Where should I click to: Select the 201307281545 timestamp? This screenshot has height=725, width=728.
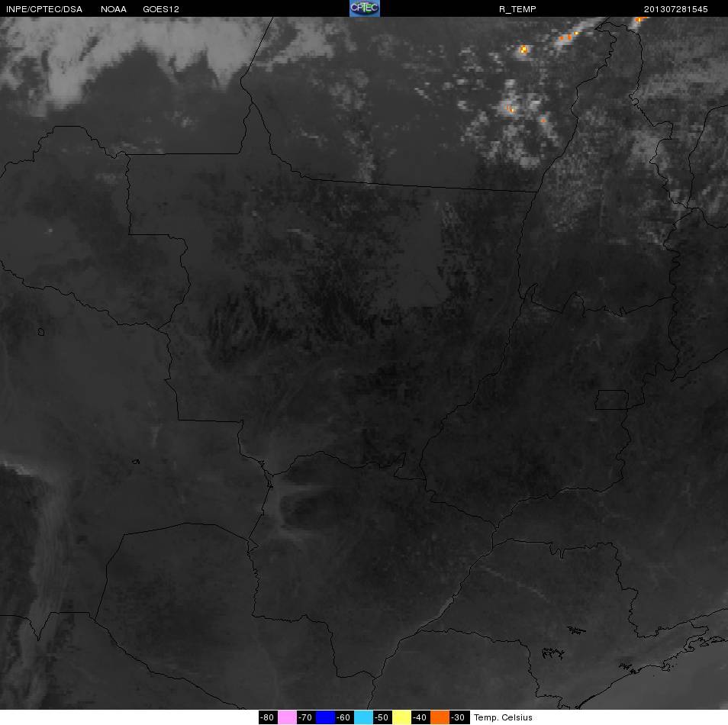pyautogui.click(x=675, y=9)
